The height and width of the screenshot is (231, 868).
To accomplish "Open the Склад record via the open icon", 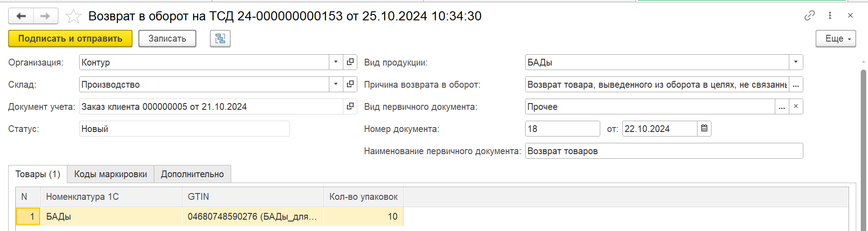I will pos(350,84).
